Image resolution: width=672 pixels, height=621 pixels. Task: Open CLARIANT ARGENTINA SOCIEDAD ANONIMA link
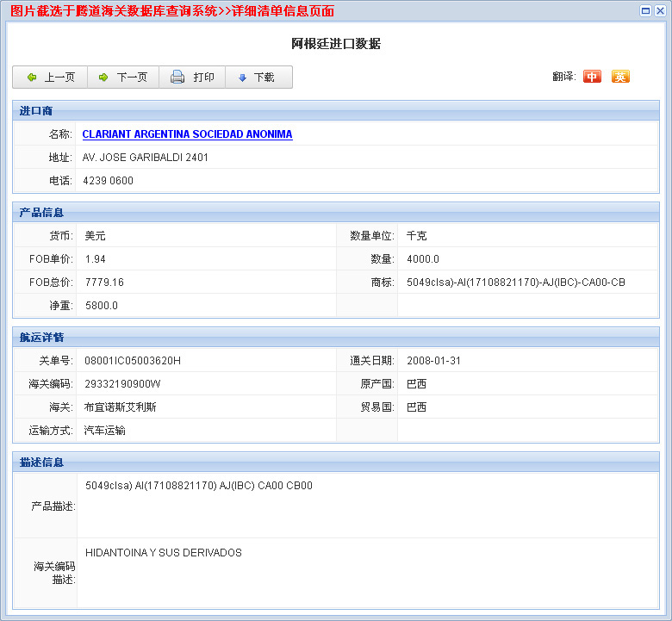[187, 134]
